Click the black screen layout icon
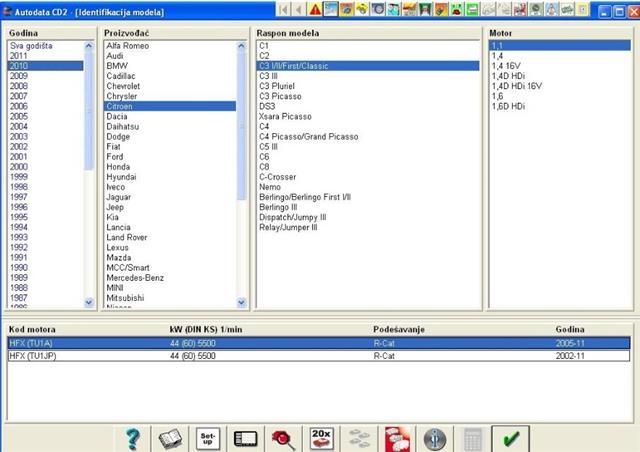The width and height of the screenshot is (640, 452). click(245, 439)
